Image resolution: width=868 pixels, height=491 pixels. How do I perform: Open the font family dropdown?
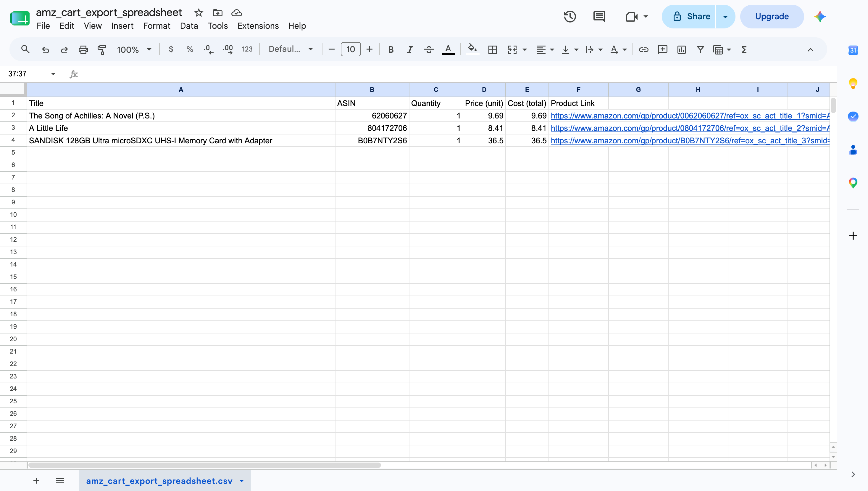[x=291, y=49]
